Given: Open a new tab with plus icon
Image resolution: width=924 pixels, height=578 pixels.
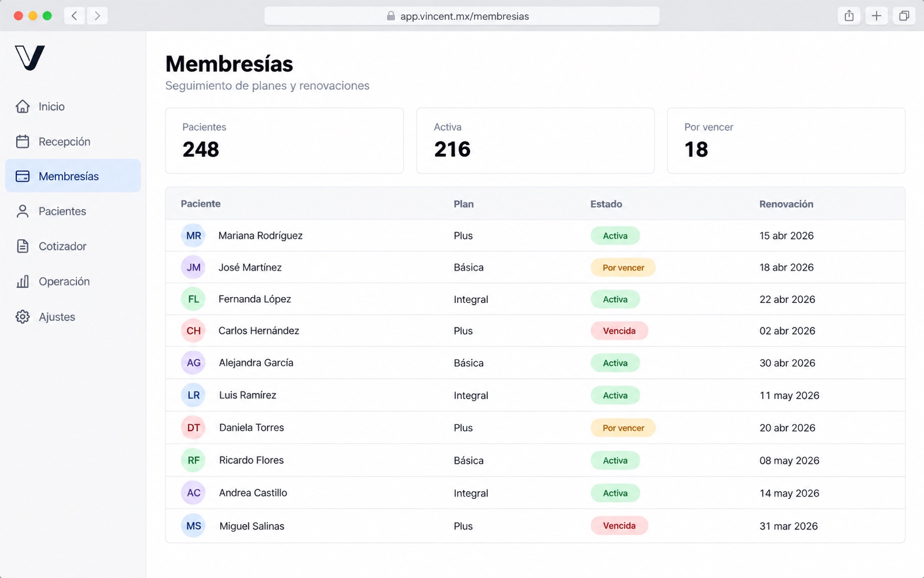Looking at the screenshot, I should tap(876, 16).
